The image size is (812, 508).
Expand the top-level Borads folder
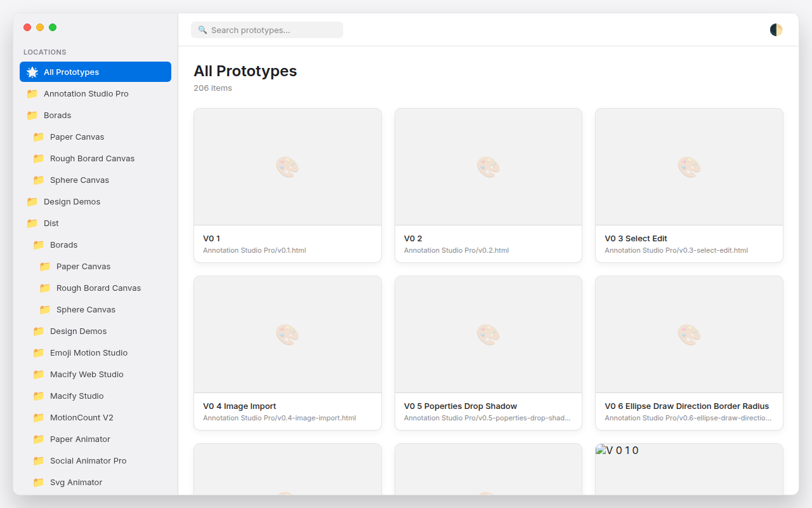[57, 116]
